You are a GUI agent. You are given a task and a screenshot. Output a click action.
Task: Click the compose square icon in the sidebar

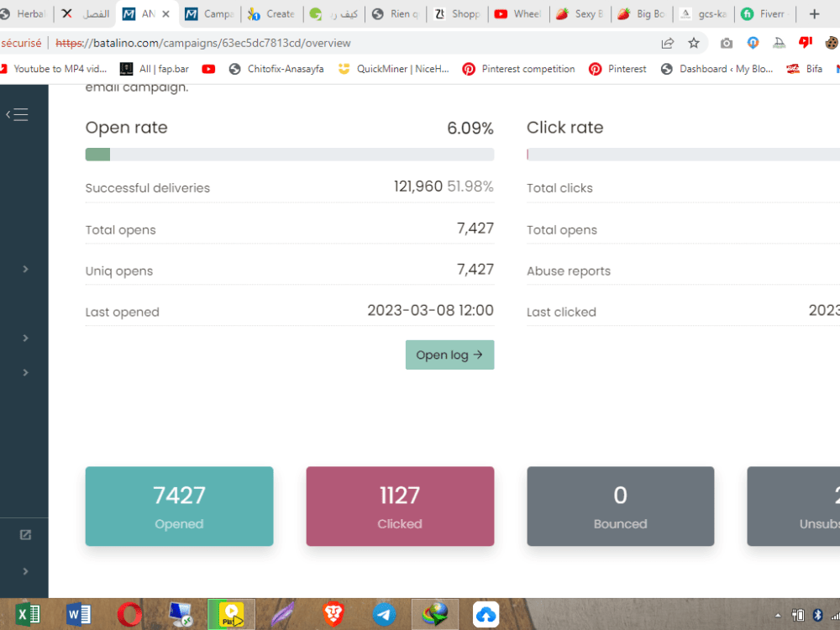(x=24, y=534)
